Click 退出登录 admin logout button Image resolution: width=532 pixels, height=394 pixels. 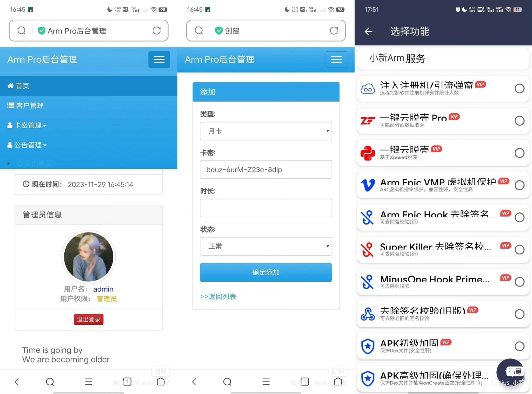[89, 319]
